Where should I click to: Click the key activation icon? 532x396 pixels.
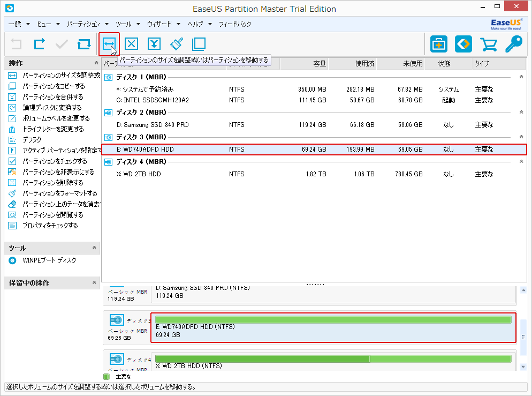point(514,44)
